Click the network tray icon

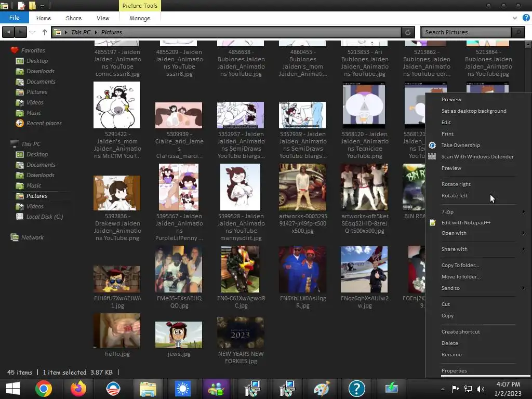[468, 389]
